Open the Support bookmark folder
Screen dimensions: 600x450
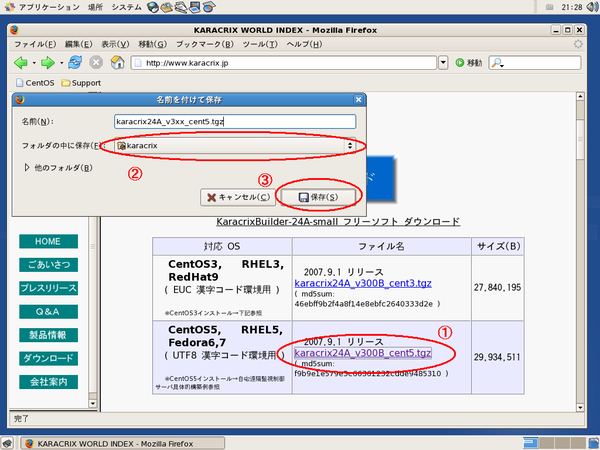pos(81,83)
